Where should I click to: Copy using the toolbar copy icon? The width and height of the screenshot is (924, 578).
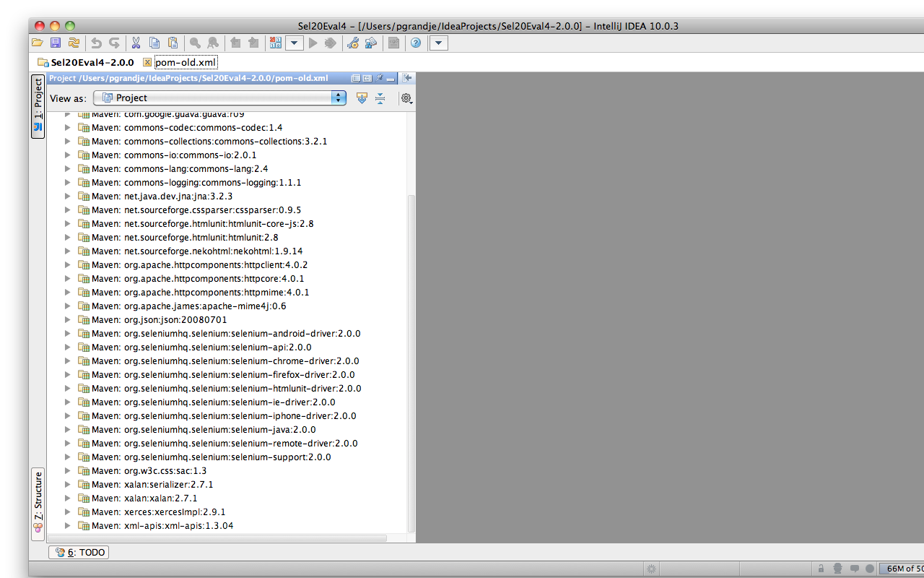154,43
